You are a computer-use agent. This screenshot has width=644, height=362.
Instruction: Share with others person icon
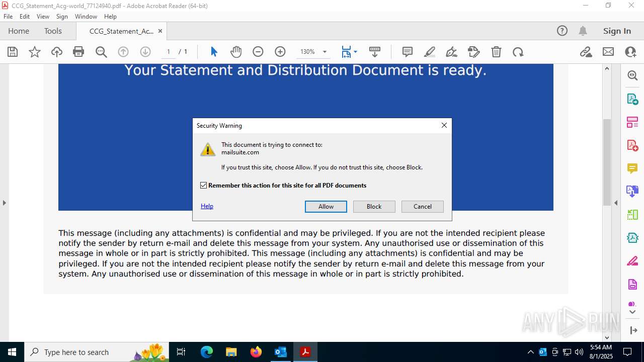coord(630,52)
